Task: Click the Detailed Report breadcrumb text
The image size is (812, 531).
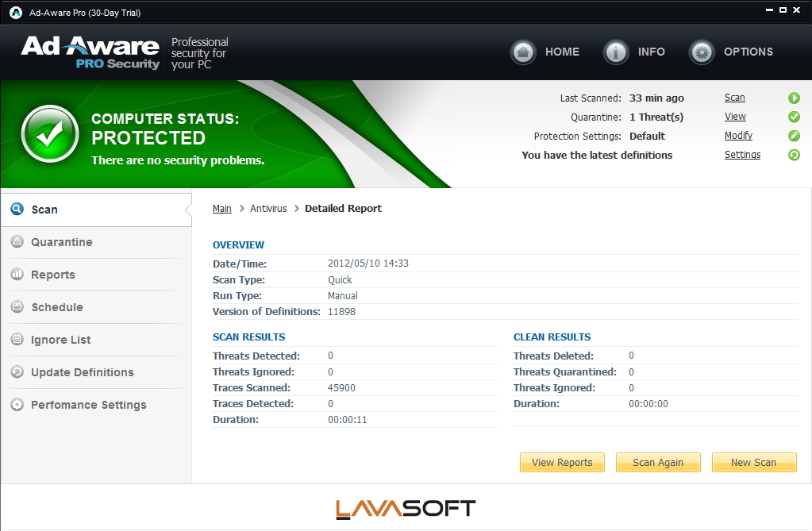Action: [343, 208]
